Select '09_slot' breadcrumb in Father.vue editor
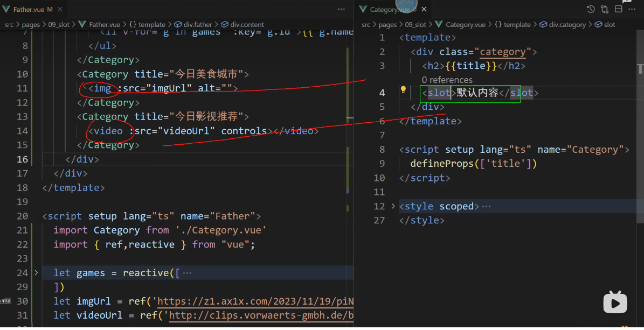The width and height of the screenshot is (644, 330). [59, 25]
